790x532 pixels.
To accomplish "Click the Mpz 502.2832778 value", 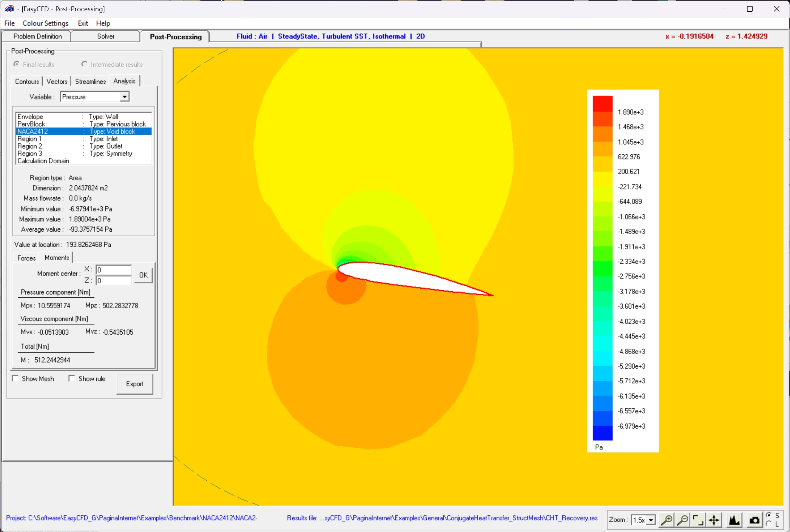I will (x=120, y=306).
